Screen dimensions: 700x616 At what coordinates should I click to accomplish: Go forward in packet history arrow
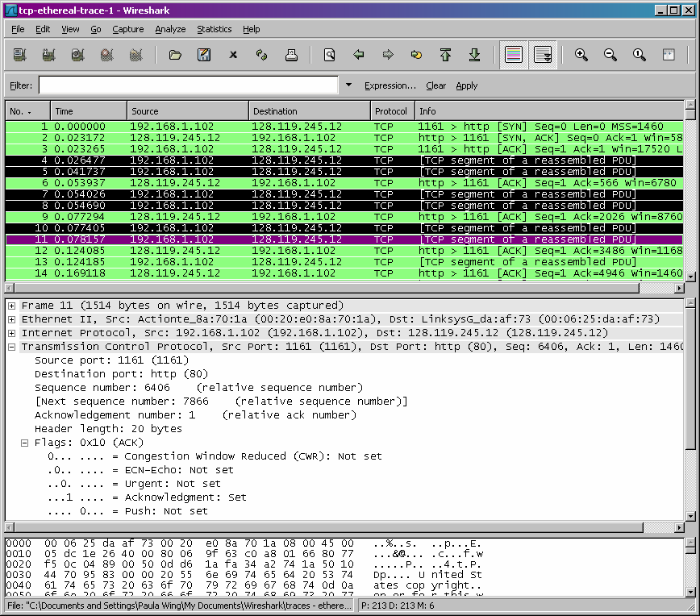tap(387, 55)
